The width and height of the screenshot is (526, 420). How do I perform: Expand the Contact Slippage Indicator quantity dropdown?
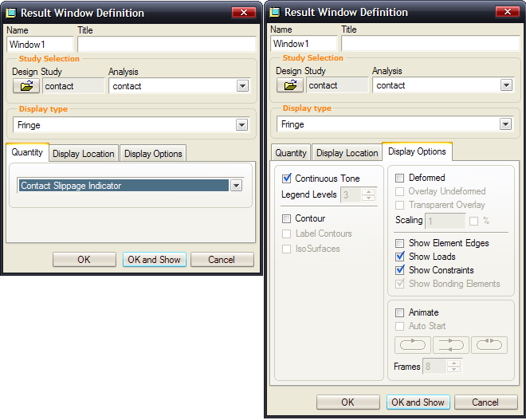236,186
